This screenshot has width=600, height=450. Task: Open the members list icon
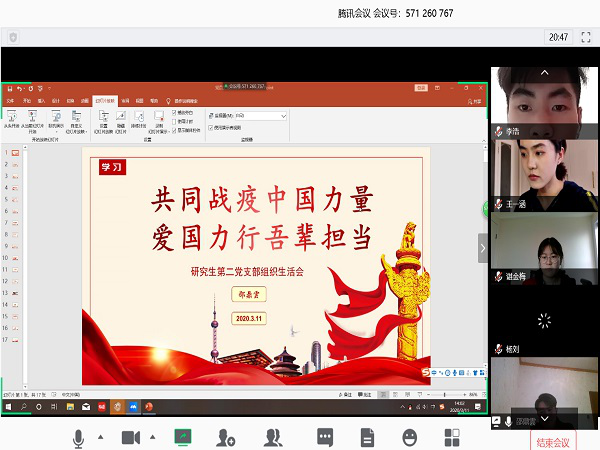point(272,438)
